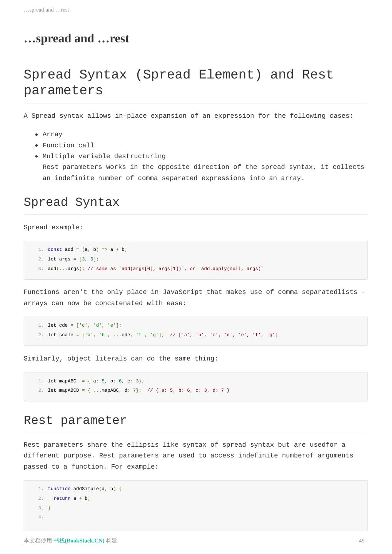Click the 'Array' bullet item
Image resolution: width=392 pixels, height=554 pixels.
(52, 134)
